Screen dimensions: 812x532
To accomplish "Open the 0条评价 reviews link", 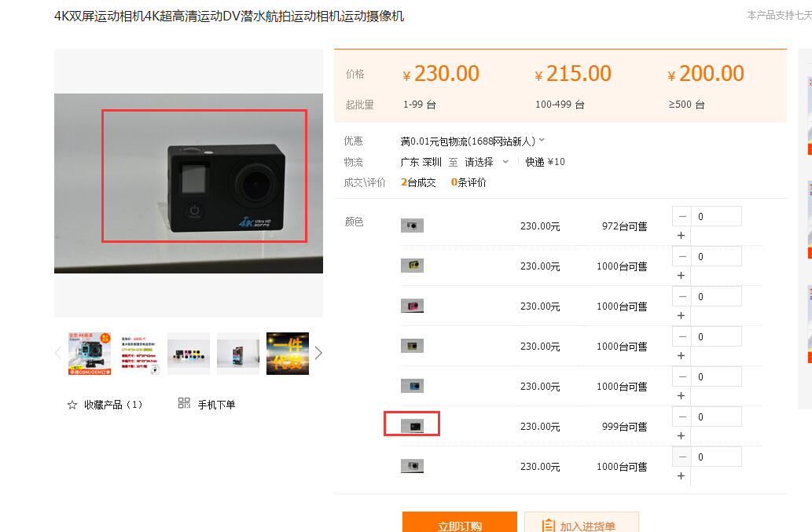I will [x=468, y=182].
